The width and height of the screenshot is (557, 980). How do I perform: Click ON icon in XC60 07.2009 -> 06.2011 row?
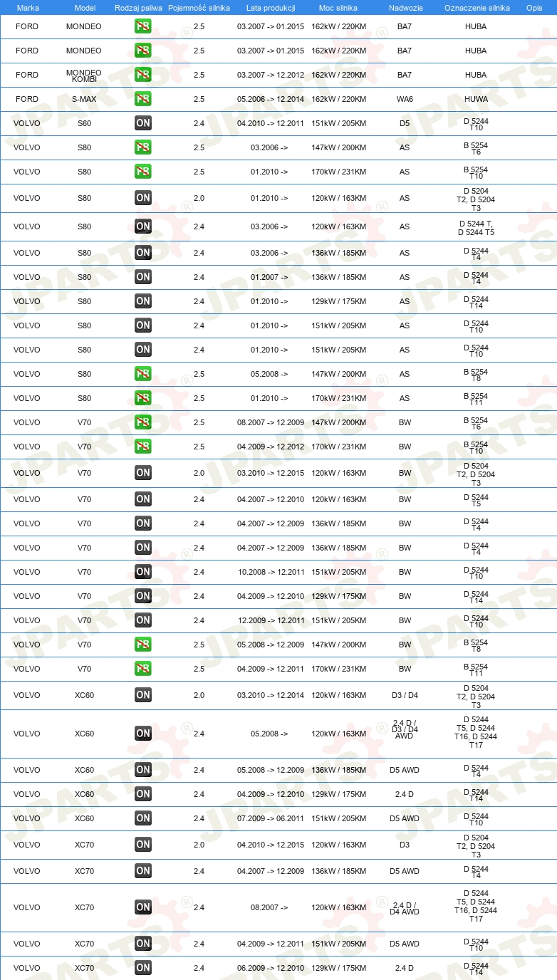143,818
